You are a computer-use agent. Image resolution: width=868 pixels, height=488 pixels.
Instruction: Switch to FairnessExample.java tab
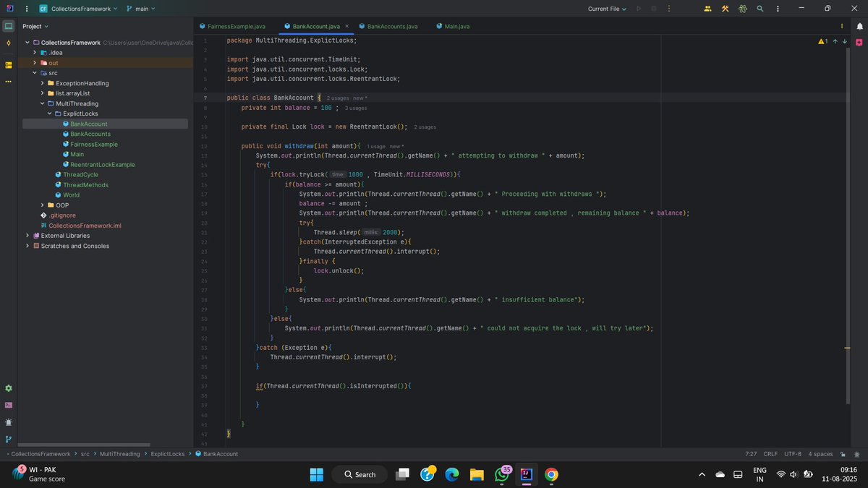[233, 26]
